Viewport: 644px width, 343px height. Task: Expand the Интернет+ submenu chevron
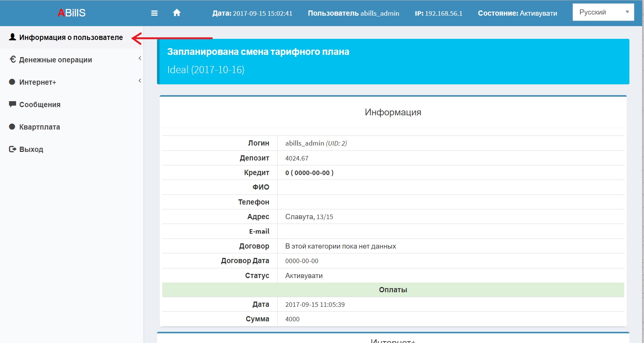coord(140,81)
